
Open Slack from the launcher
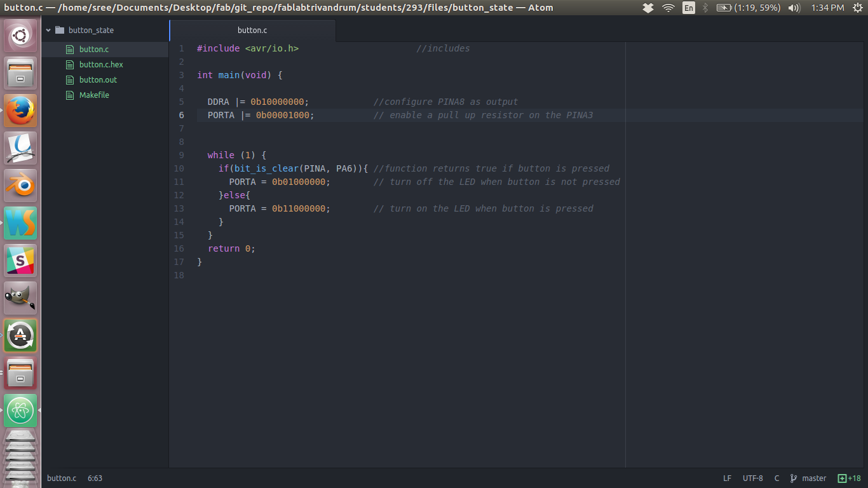pos(21,260)
